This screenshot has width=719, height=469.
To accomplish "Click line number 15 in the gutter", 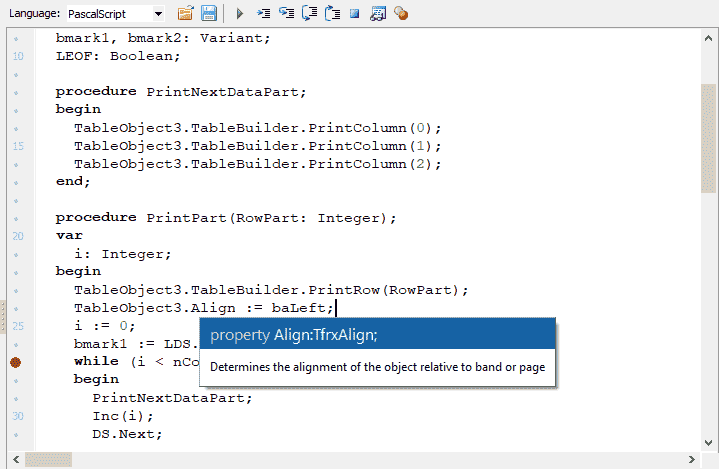I will coord(18,146).
